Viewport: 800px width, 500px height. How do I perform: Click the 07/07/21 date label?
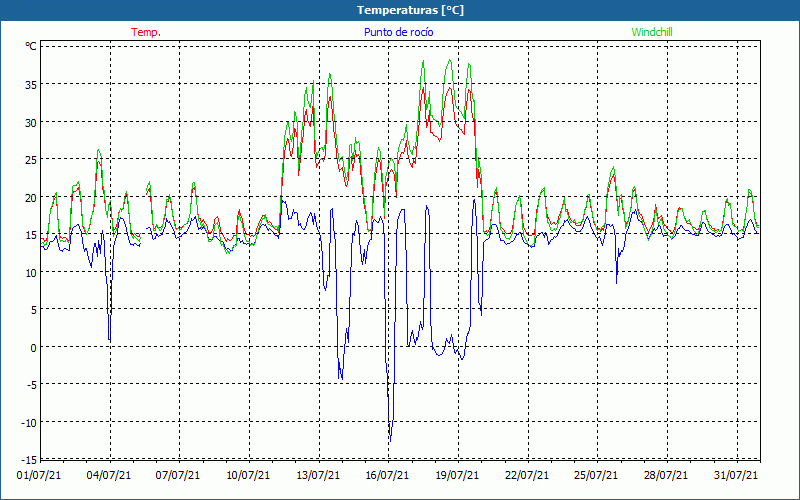coord(178,476)
